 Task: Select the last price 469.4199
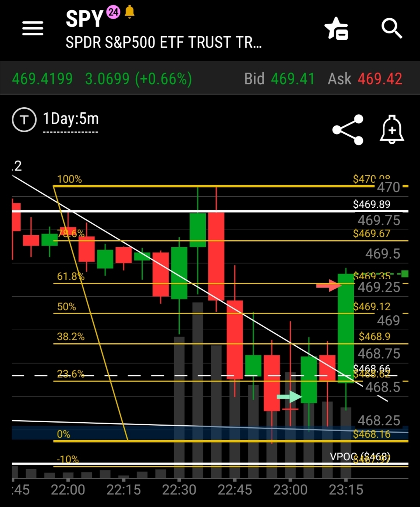coord(42,79)
